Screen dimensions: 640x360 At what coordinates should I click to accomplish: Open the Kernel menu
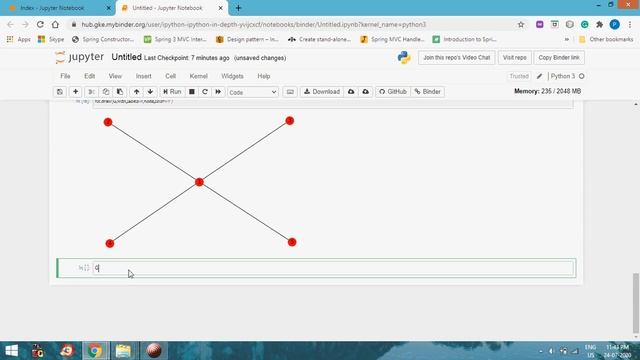pyautogui.click(x=198, y=76)
